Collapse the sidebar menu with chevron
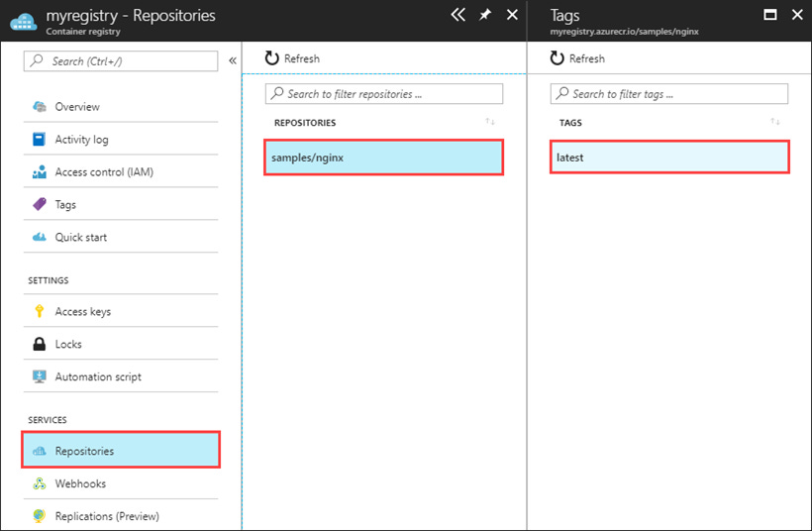Viewport: 812px width, 531px height. (x=233, y=60)
